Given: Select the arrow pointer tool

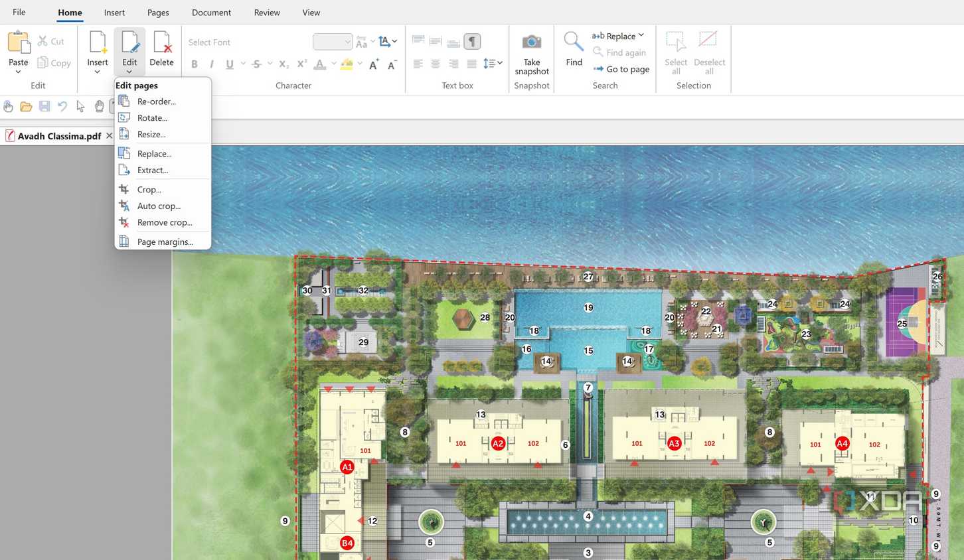Looking at the screenshot, I should [x=80, y=106].
